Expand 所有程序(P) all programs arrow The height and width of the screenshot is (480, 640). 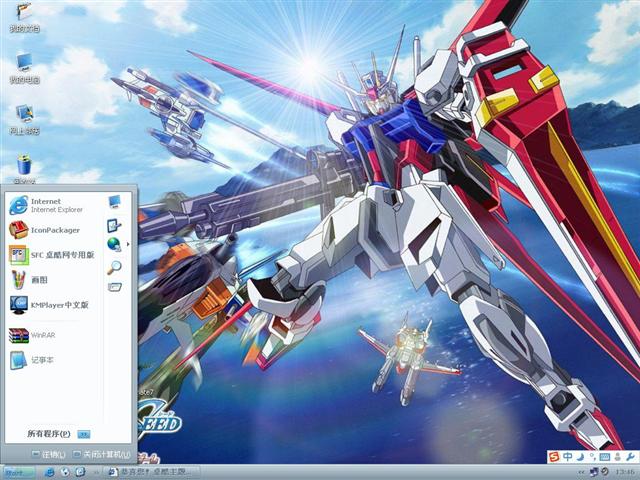84,434
